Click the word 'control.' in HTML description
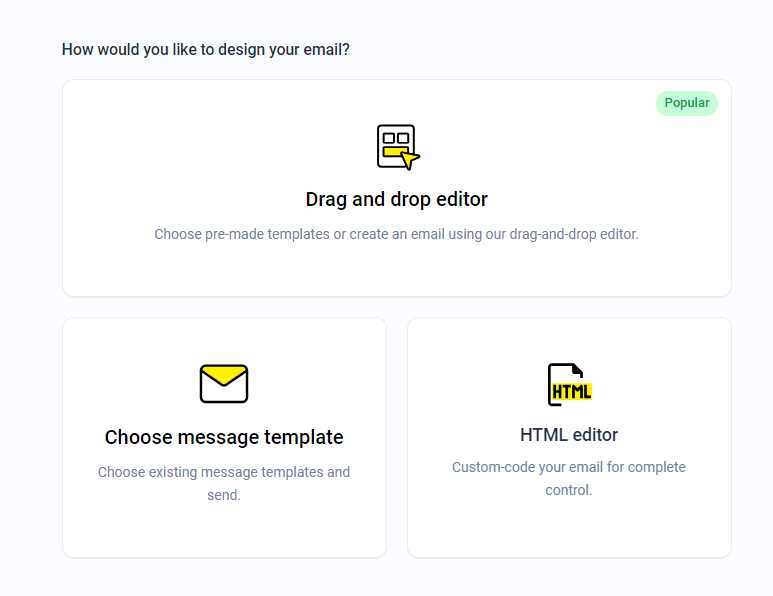Viewport: 773px width, 596px height. click(x=569, y=490)
